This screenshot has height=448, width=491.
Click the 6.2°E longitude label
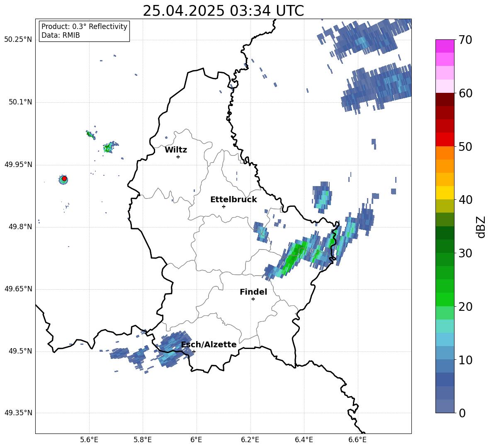(250, 440)
